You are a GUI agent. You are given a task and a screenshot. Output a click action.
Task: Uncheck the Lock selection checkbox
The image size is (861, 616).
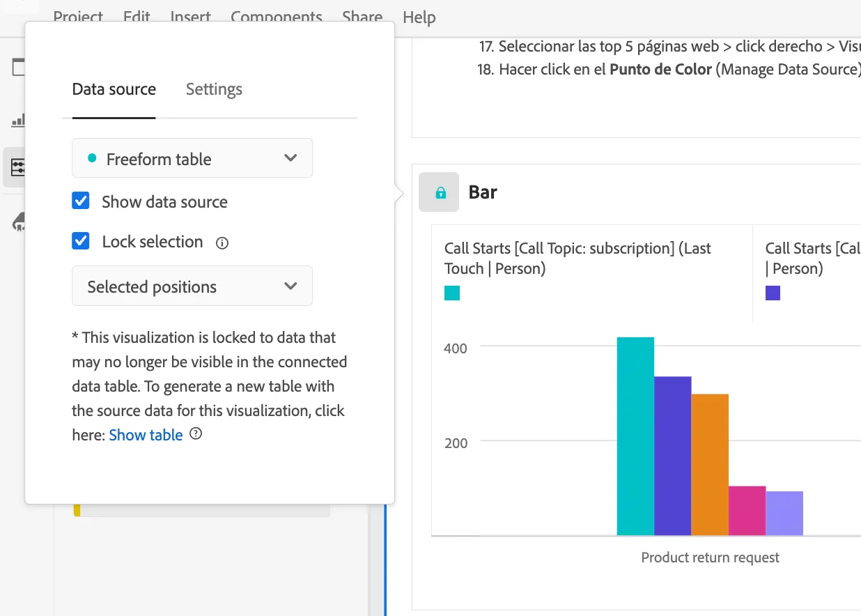pos(81,241)
